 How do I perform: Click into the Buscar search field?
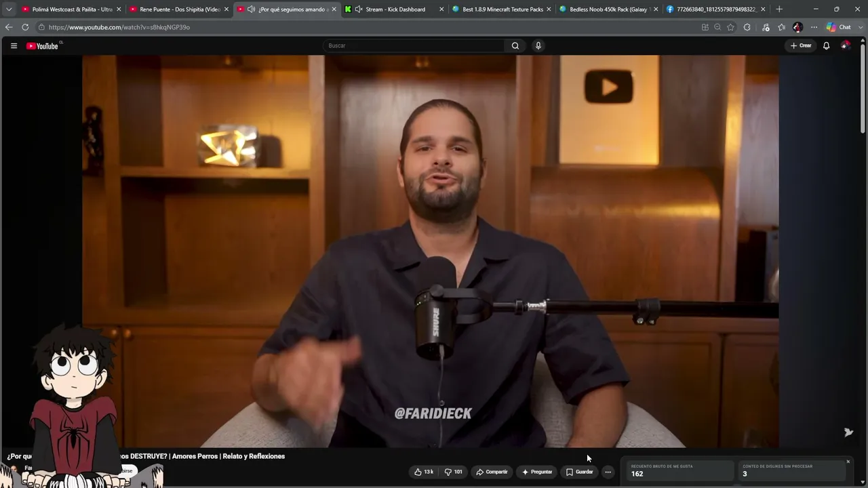click(415, 46)
